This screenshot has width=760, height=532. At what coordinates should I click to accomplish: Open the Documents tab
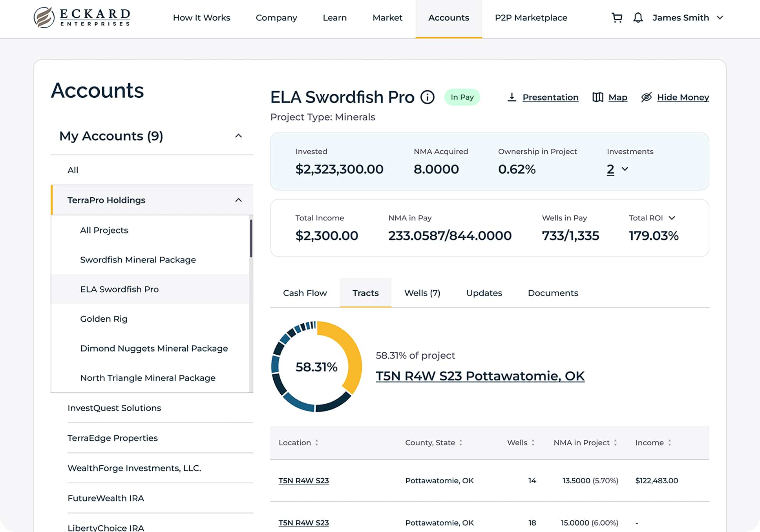(553, 293)
